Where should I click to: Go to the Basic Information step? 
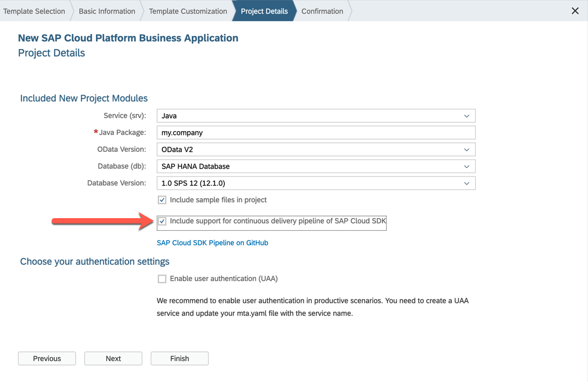tap(107, 11)
